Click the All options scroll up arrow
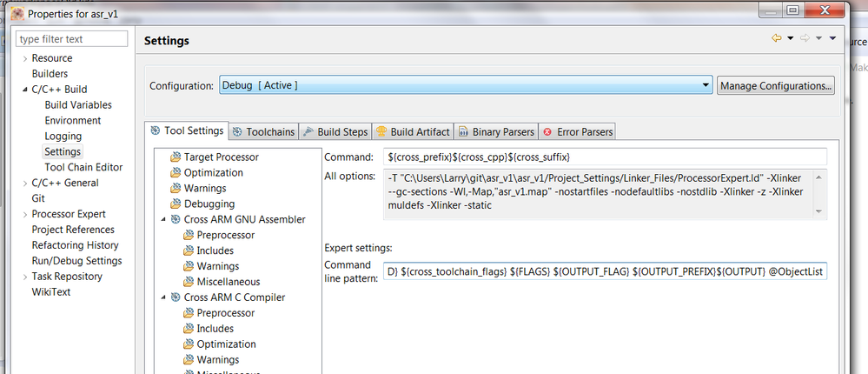The image size is (868, 374). 818,177
